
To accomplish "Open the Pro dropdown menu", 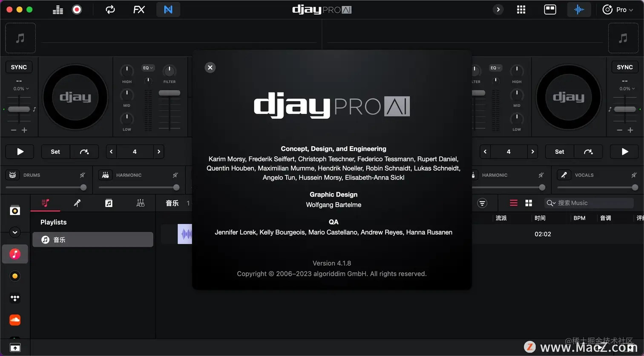I will [x=618, y=9].
